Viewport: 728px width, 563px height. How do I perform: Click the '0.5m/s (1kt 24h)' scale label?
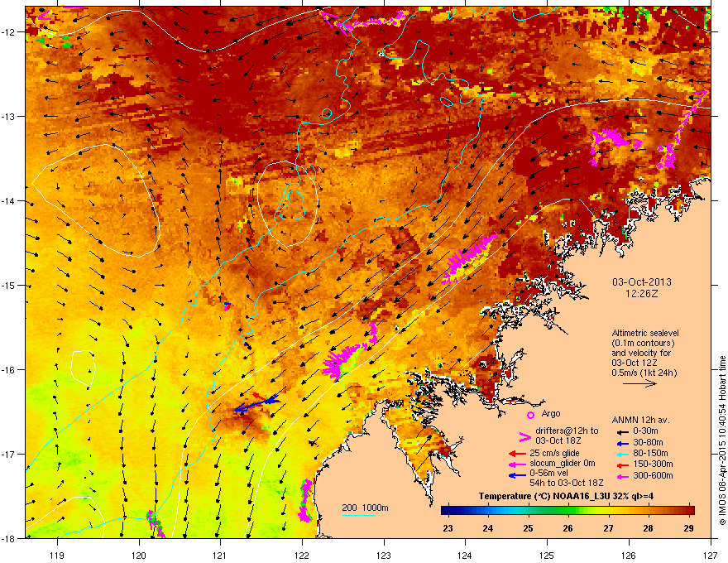[644, 373]
